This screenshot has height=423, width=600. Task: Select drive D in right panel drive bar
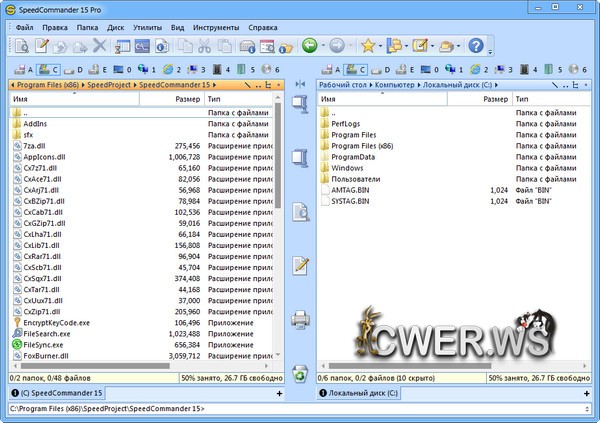[x=380, y=69]
